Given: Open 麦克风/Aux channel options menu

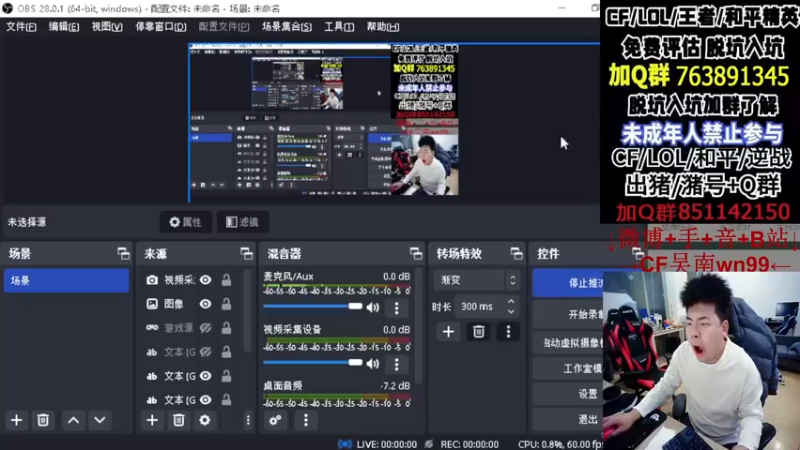Looking at the screenshot, I should [x=396, y=308].
